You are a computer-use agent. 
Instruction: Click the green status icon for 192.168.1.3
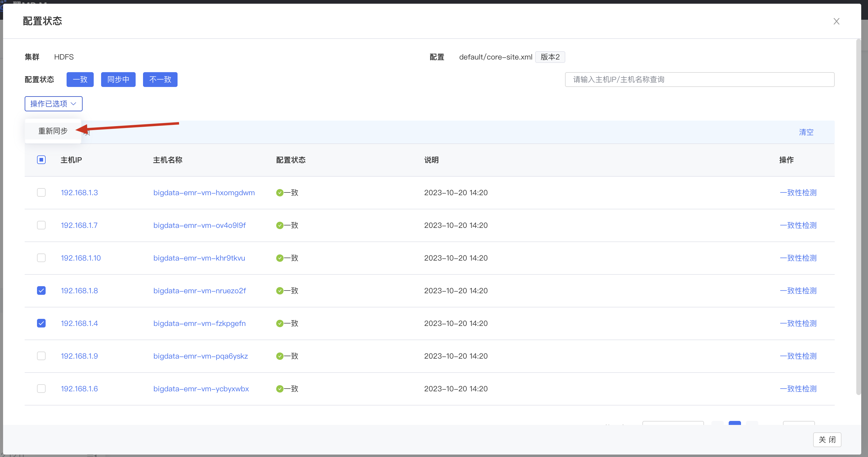tap(280, 193)
